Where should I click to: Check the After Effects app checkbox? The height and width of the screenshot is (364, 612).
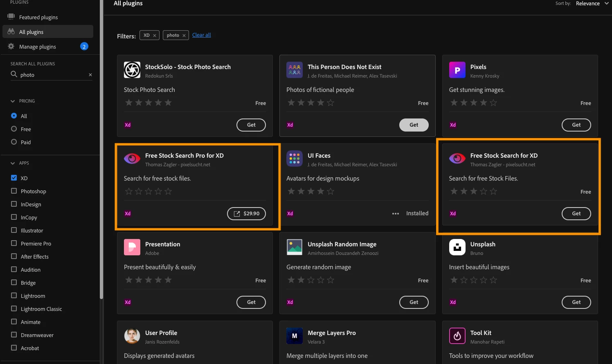[14, 256]
